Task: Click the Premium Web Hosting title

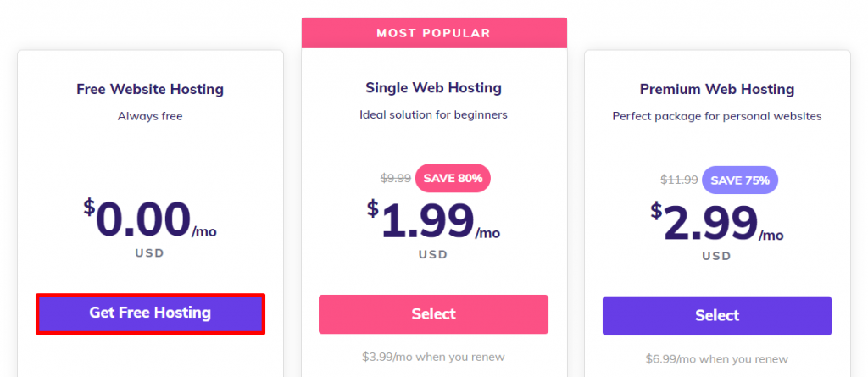Action: (x=717, y=89)
